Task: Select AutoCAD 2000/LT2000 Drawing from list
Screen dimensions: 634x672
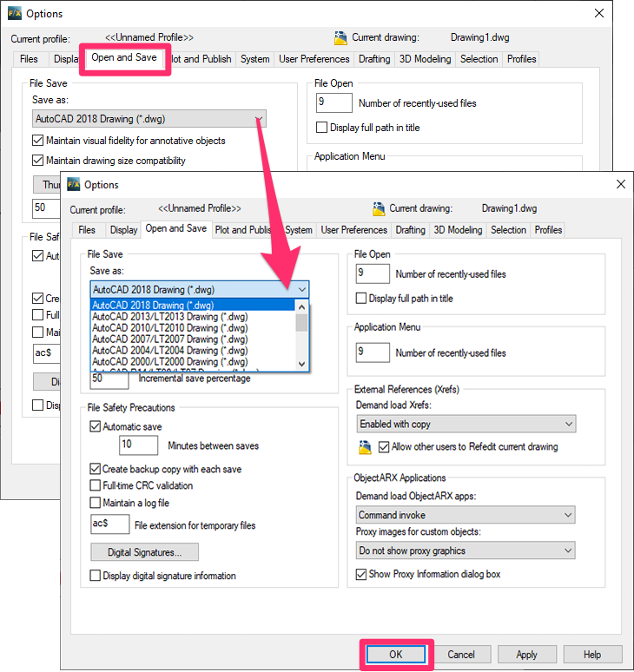Action: [x=194, y=362]
